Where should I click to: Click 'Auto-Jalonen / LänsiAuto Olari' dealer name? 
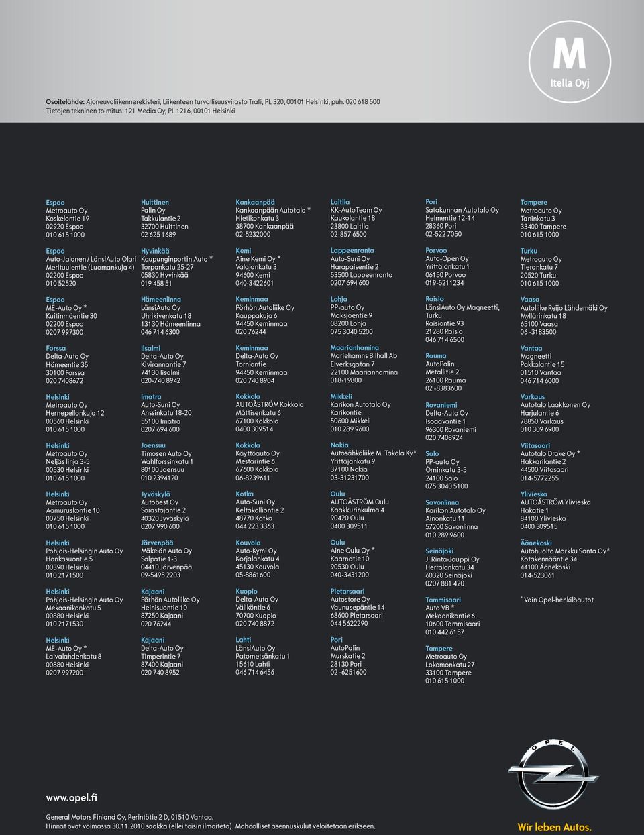click(91, 259)
